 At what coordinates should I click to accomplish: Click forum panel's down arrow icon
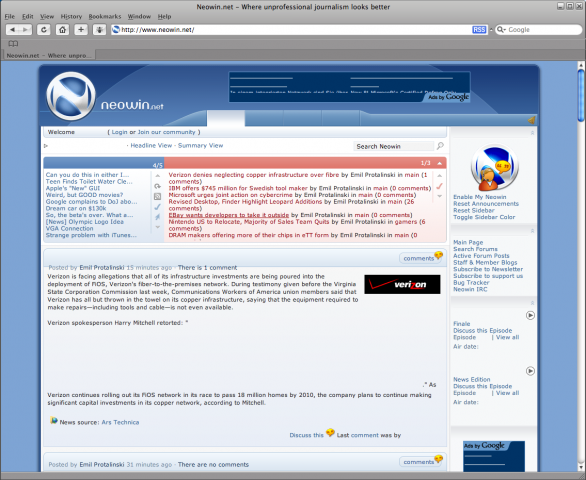157,227
